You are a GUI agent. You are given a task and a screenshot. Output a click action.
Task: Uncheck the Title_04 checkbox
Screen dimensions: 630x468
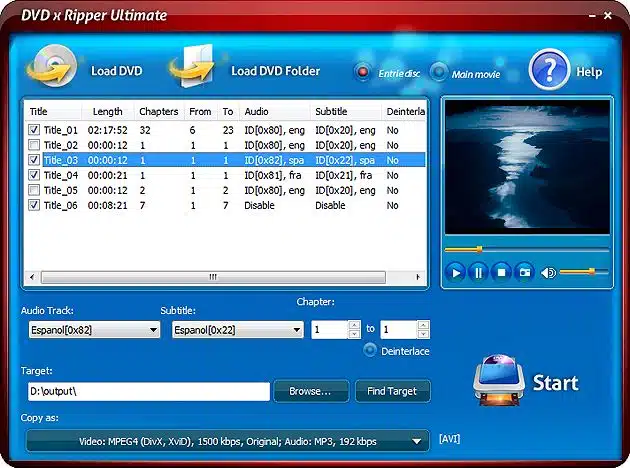tap(34, 175)
